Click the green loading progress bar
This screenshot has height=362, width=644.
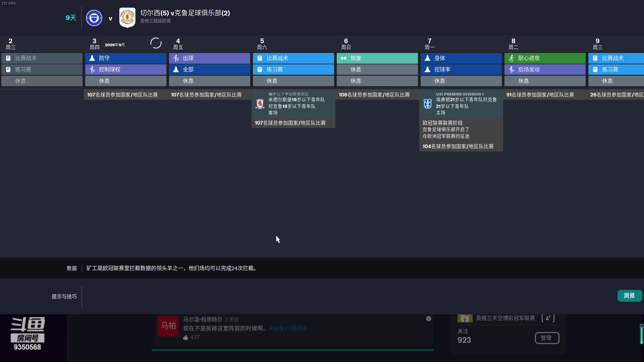tap(292, 350)
